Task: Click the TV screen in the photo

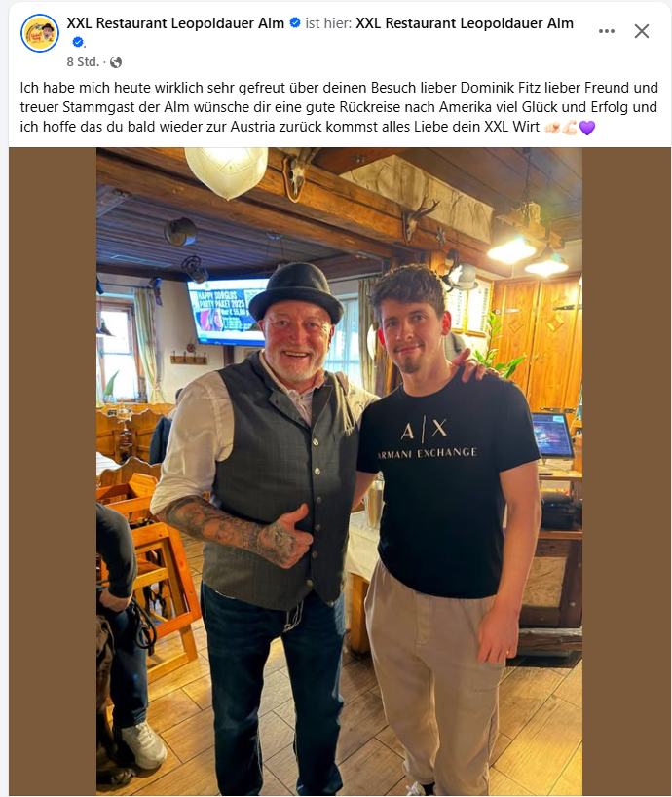Action: point(224,312)
